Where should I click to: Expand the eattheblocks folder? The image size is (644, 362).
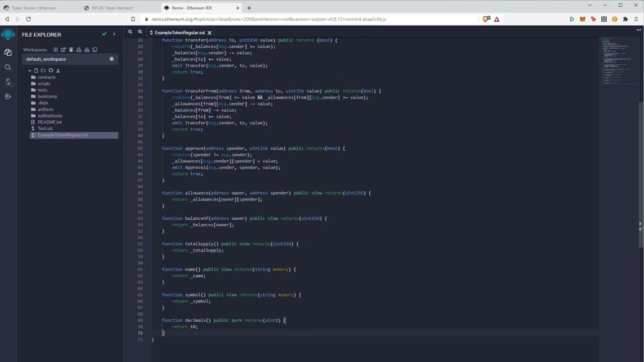point(50,116)
